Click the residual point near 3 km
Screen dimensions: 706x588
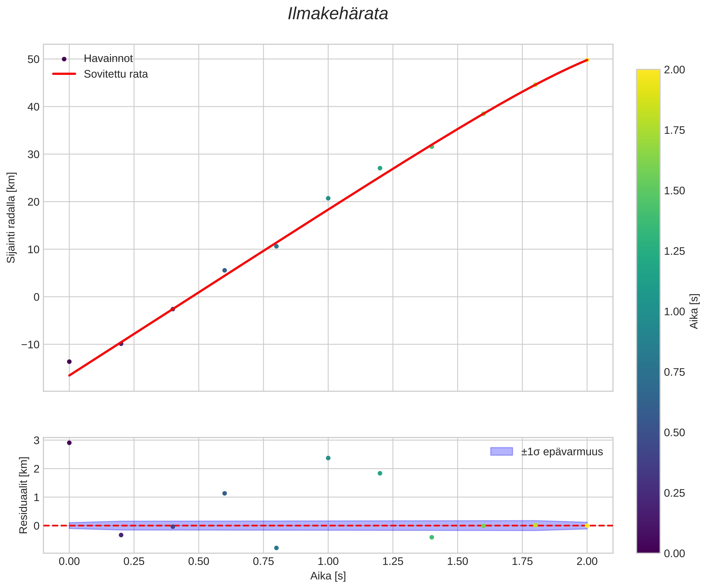pyautogui.click(x=69, y=443)
